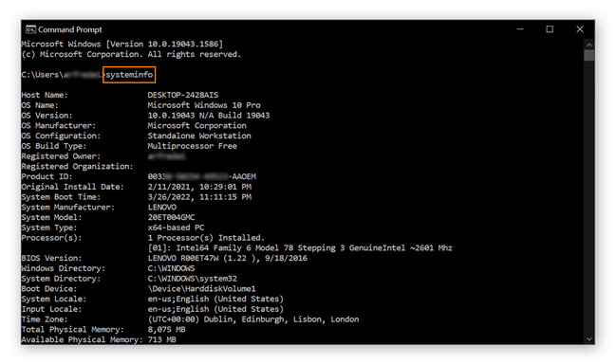Click total memory '8,075 MB'
Screen dimensions: 616x364
(x=166, y=330)
